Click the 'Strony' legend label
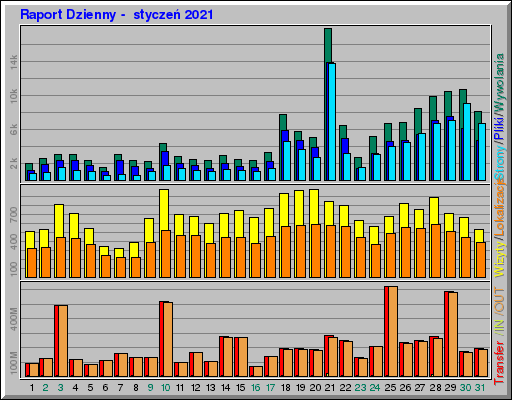 click(x=500, y=163)
